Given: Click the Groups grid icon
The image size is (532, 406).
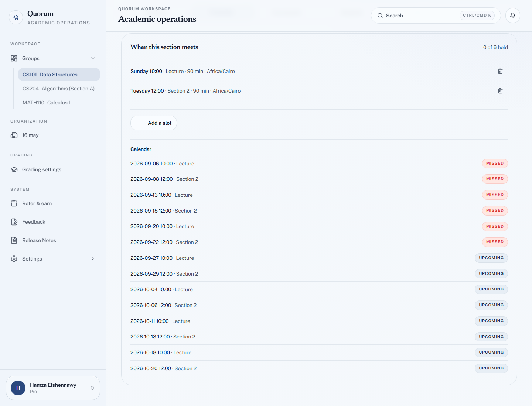Looking at the screenshot, I should 14,58.
